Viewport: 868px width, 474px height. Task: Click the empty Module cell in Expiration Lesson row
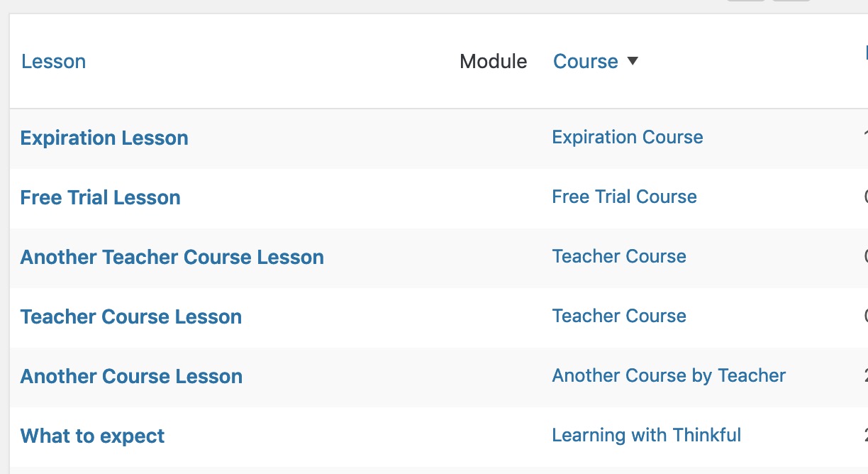point(493,138)
